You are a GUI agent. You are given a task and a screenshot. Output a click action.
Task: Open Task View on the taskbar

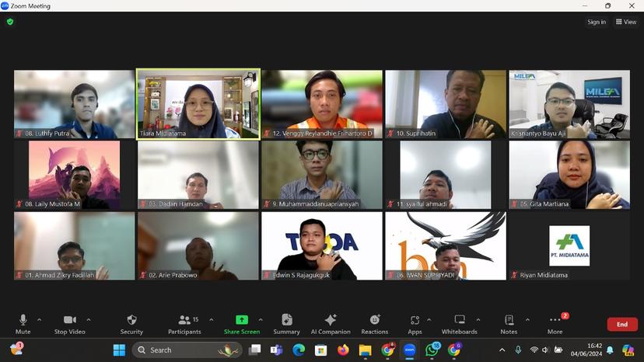tap(254, 350)
